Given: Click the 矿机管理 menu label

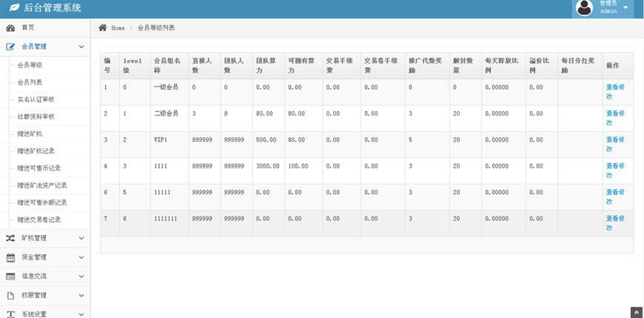Looking at the screenshot, I should pyautogui.click(x=34, y=238).
